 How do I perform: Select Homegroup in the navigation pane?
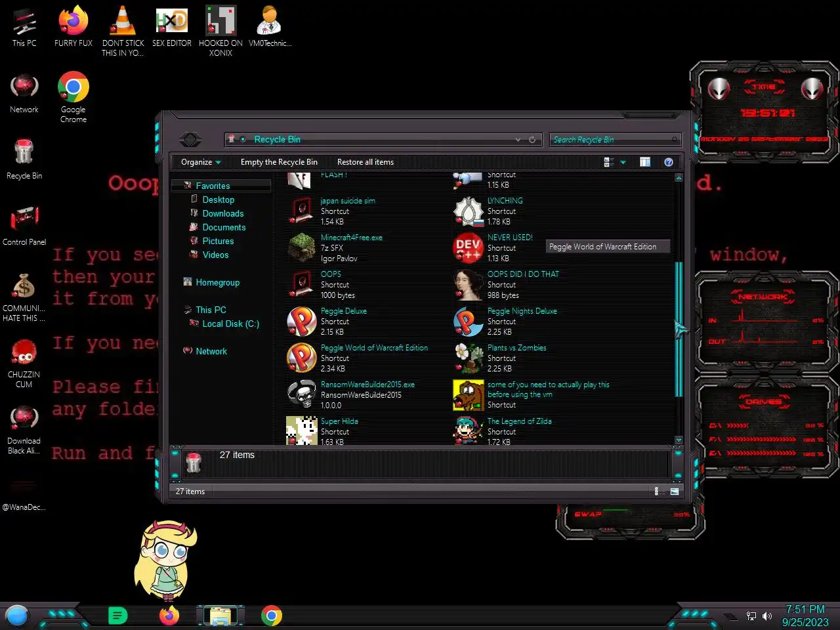pos(217,282)
